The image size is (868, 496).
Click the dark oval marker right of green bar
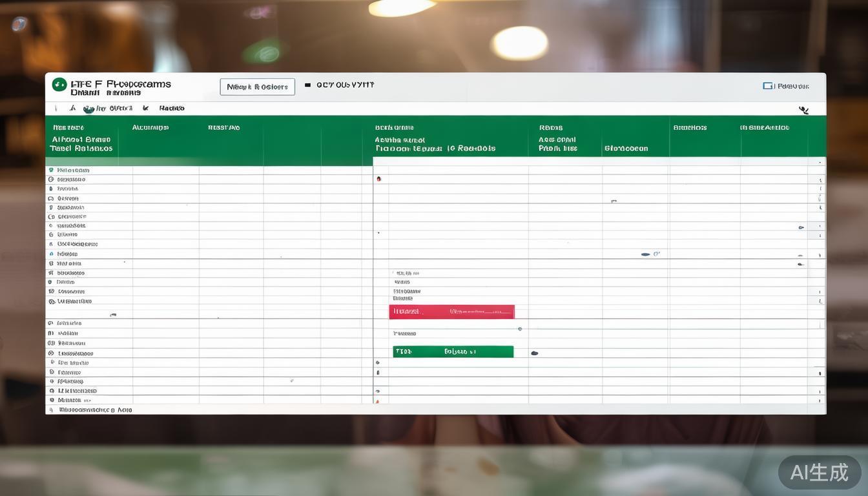coord(534,353)
